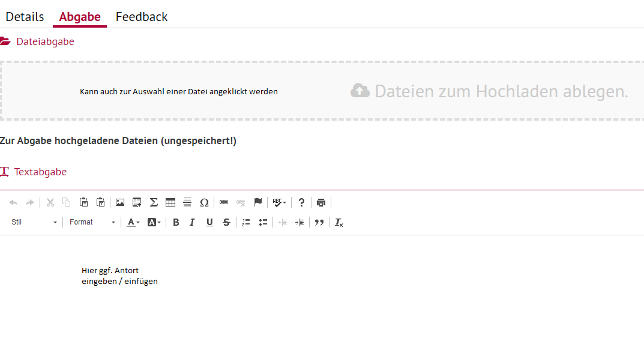Image resolution: width=644 pixels, height=344 pixels.
Task: Switch to the Details tab
Action: [25, 17]
